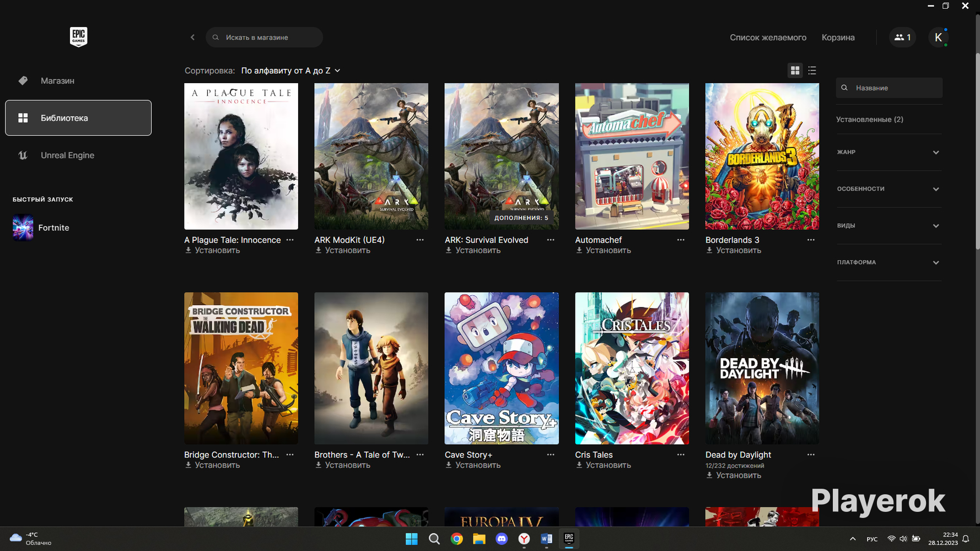Open the friends list icon
The image size is (980, 551).
[902, 37]
